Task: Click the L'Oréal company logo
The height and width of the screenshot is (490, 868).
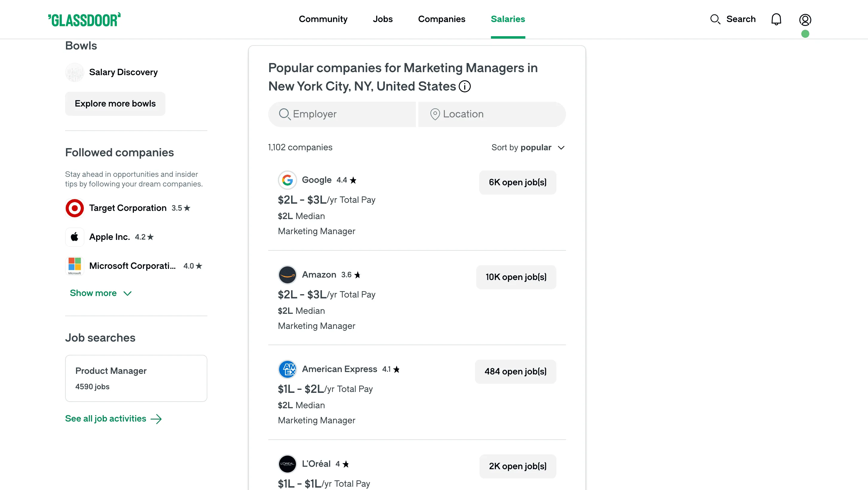Action: (x=287, y=464)
